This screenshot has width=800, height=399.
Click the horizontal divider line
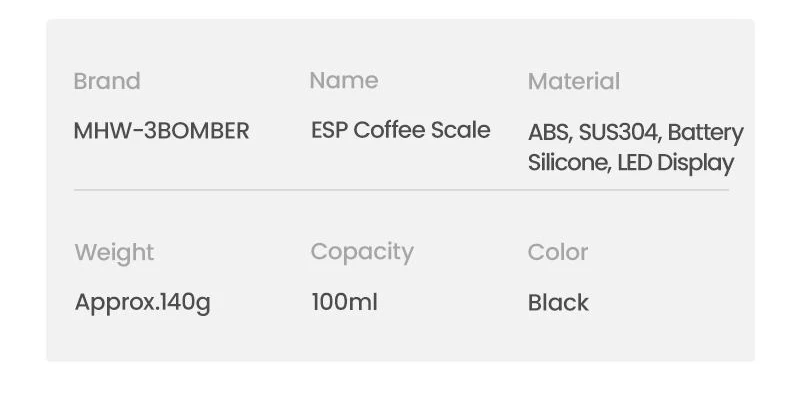401,190
